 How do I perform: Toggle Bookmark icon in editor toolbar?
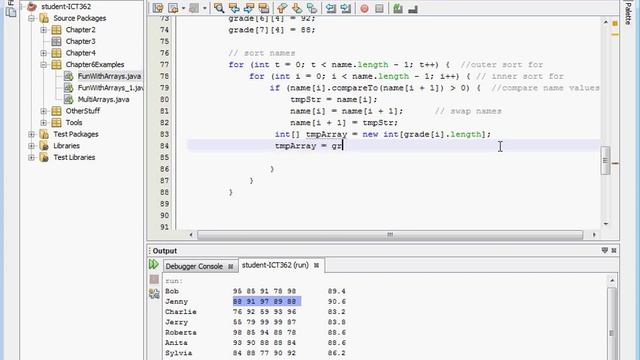coord(312,8)
